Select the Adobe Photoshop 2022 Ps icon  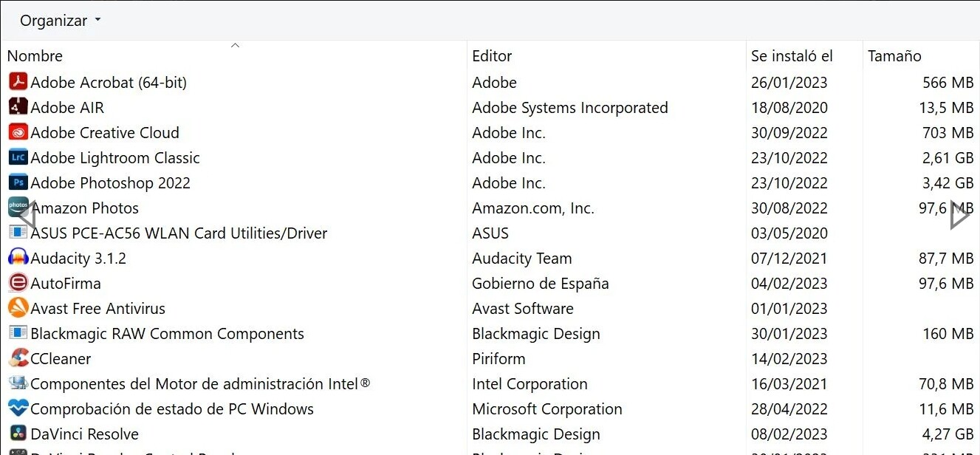[x=18, y=182]
